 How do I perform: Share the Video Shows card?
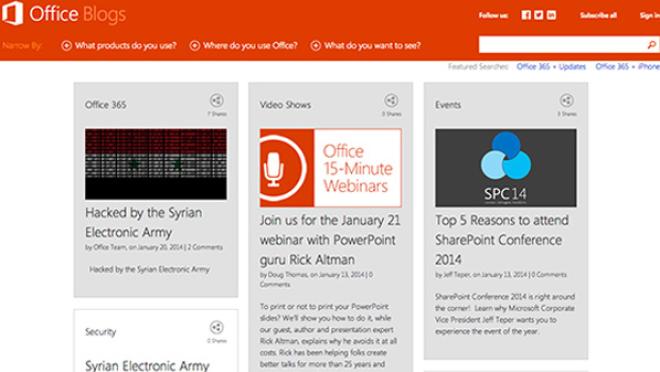click(x=391, y=101)
